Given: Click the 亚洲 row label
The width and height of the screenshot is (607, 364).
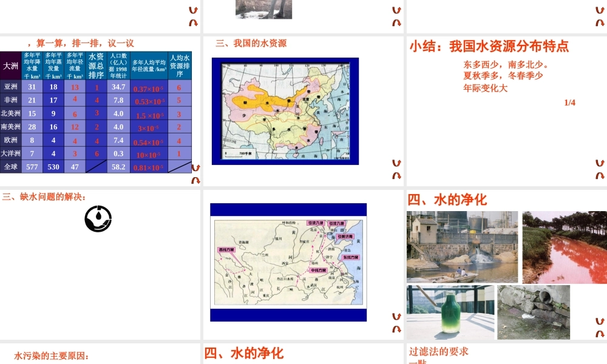Looking at the screenshot, I should (10, 87).
